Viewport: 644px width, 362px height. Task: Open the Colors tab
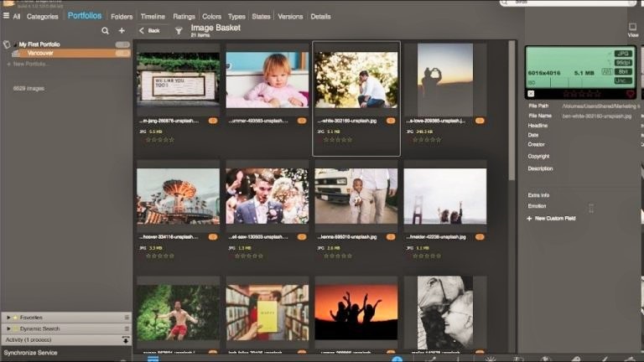[x=211, y=17]
